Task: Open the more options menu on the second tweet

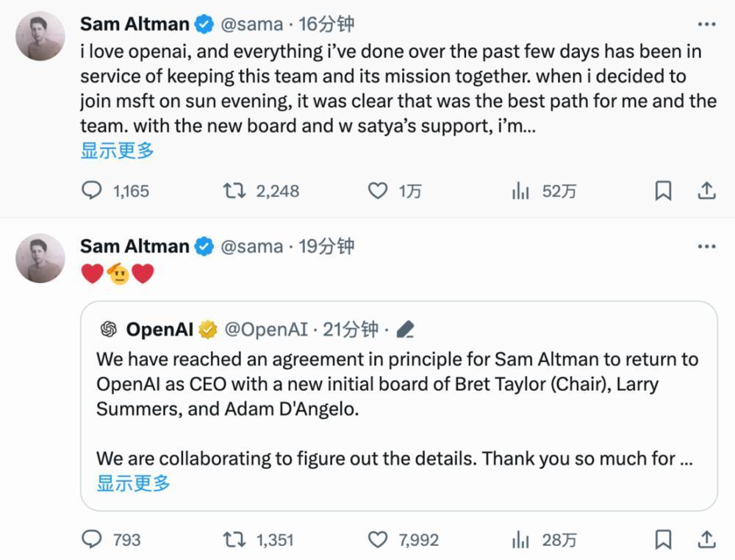Action: point(708,246)
